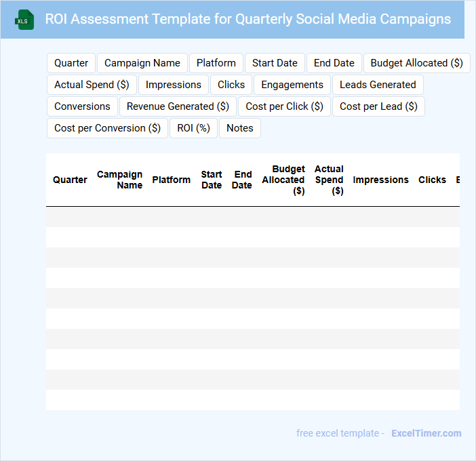Open the ExcelTimer.com link

point(426,433)
